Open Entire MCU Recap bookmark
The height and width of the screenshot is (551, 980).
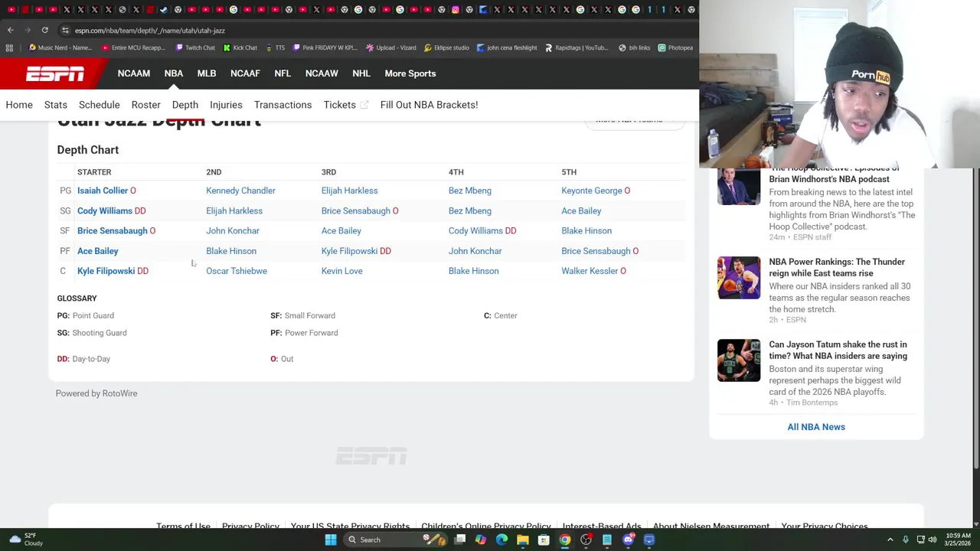pos(133,47)
